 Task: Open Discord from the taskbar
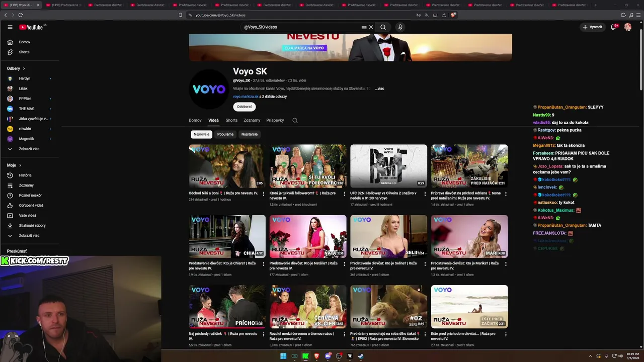click(328, 356)
